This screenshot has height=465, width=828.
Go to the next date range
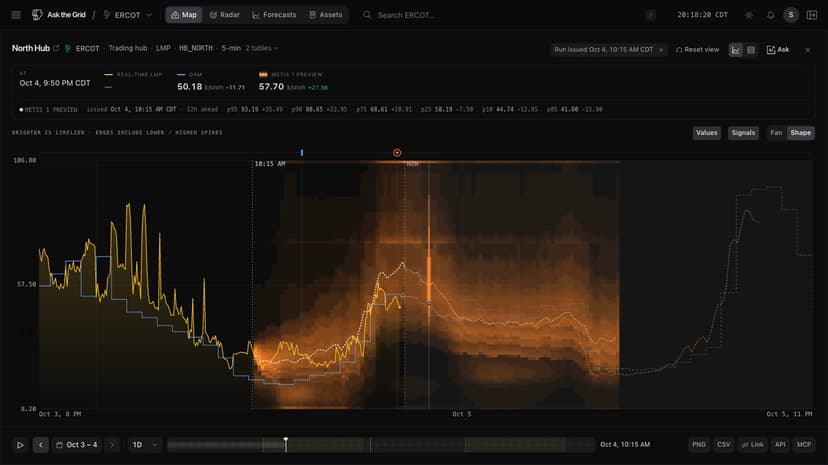(x=112, y=445)
